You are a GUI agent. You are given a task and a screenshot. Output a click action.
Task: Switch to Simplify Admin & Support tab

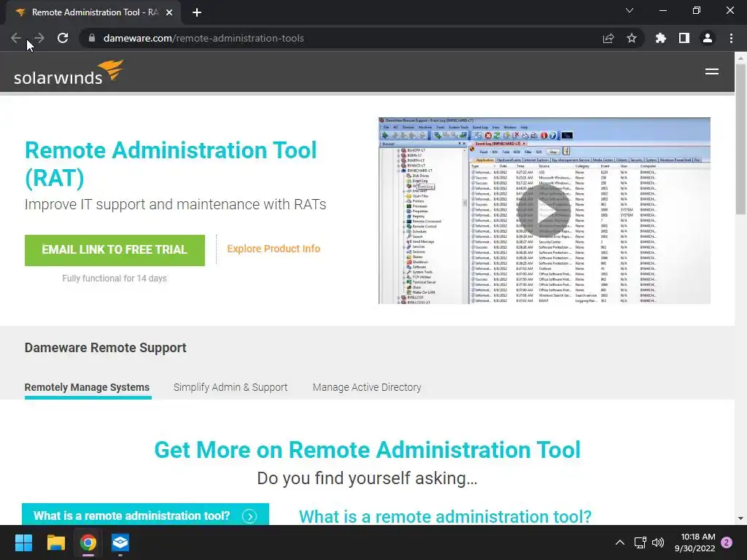(231, 387)
